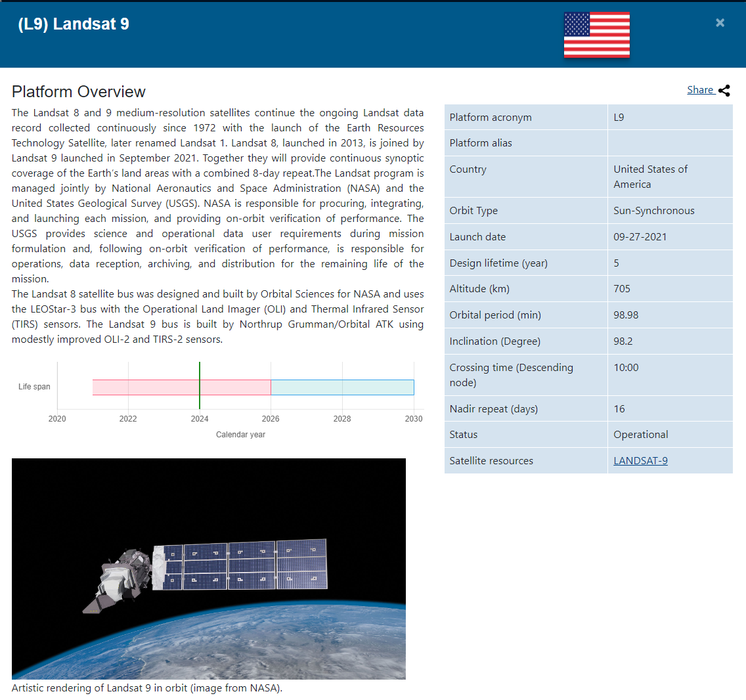Click the 'Country' row label

(468, 169)
